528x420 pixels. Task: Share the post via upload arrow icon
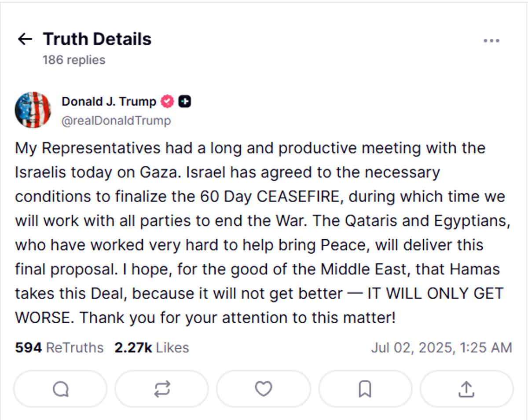pos(466,389)
